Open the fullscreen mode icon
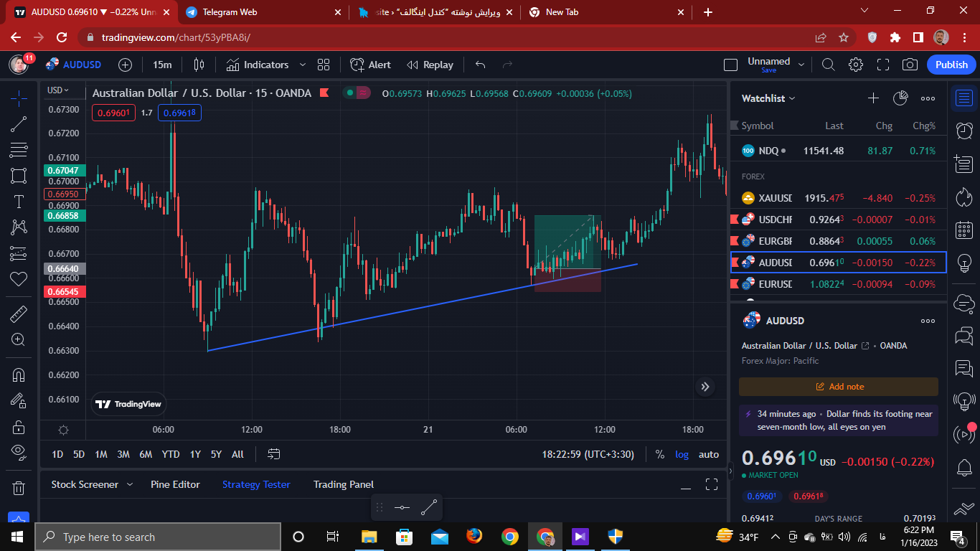 [882, 65]
